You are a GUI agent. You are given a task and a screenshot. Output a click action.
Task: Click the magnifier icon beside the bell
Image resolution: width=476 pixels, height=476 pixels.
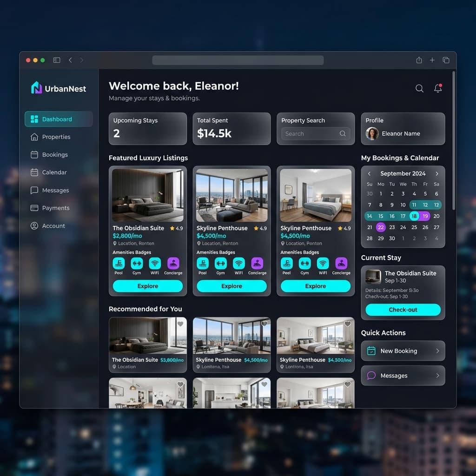(419, 88)
